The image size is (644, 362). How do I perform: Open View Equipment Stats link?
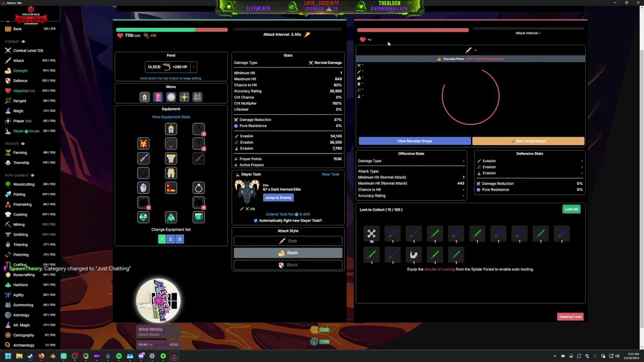(x=171, y=117)
